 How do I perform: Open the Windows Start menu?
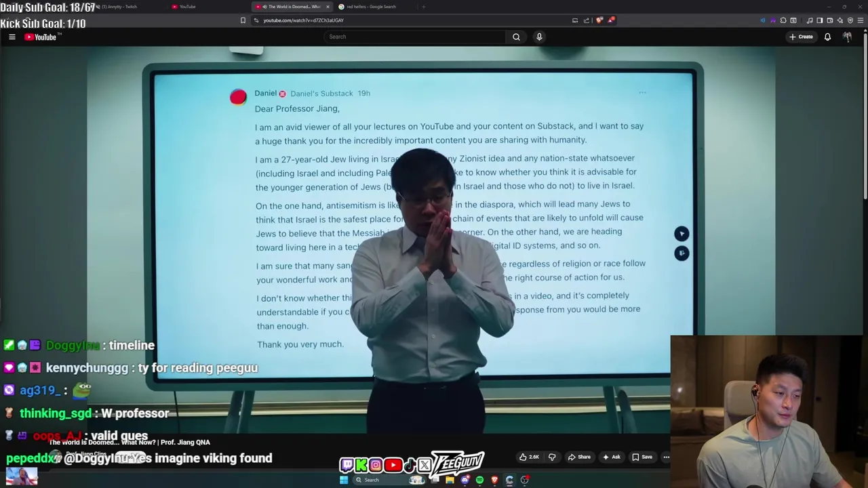344,480
